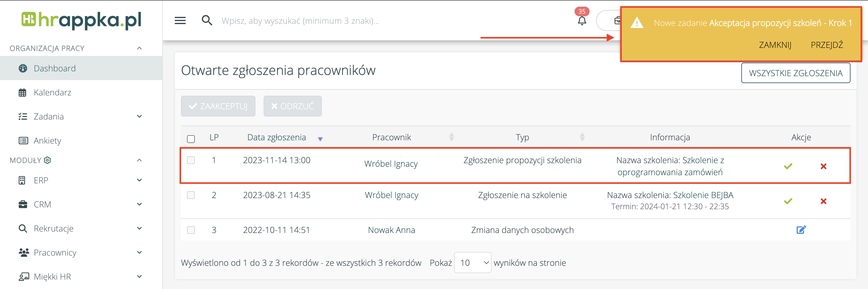Check the select-all checkbox in table header
Screen dimensions: 868x289
point(191,138)
